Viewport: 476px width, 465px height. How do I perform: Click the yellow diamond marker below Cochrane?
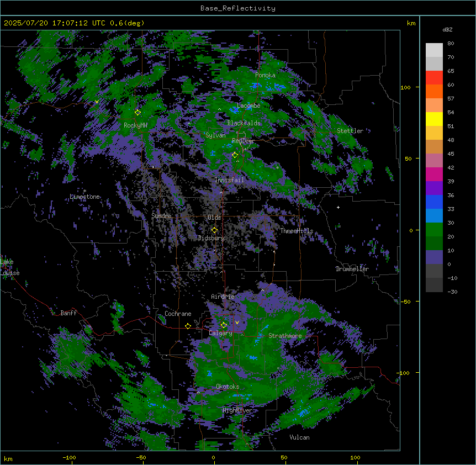click(188, 326)
